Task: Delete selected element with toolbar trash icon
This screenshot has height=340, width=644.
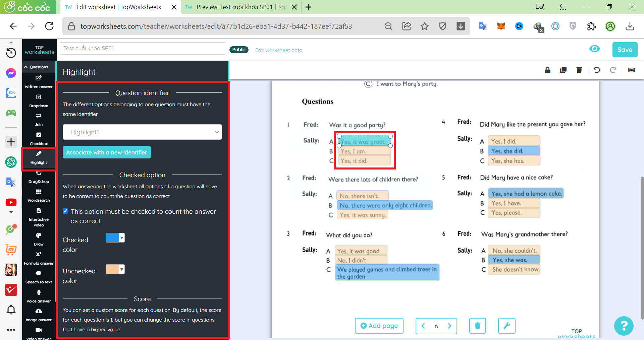Action: coord(579,70)
